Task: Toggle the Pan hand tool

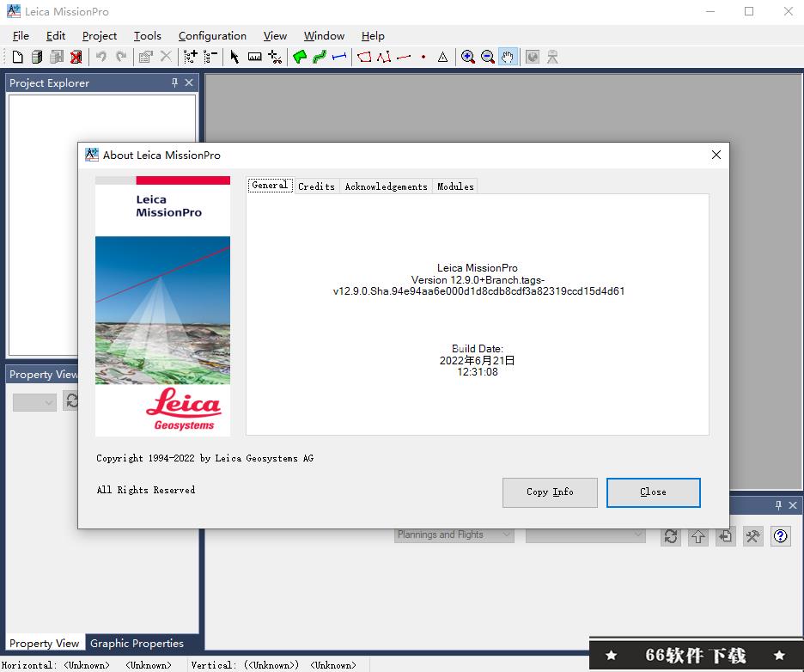Action: [508, 57]
